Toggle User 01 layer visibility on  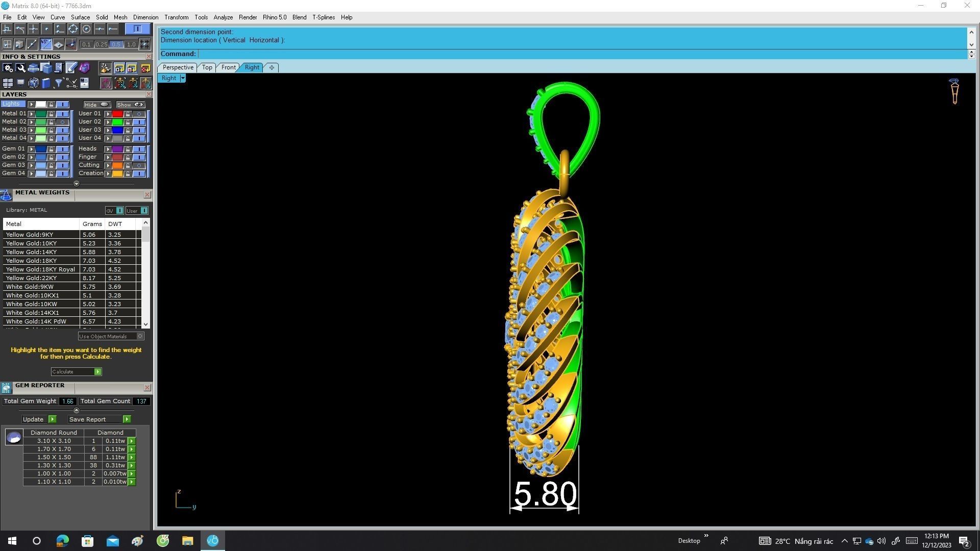[x=139, y=114]
